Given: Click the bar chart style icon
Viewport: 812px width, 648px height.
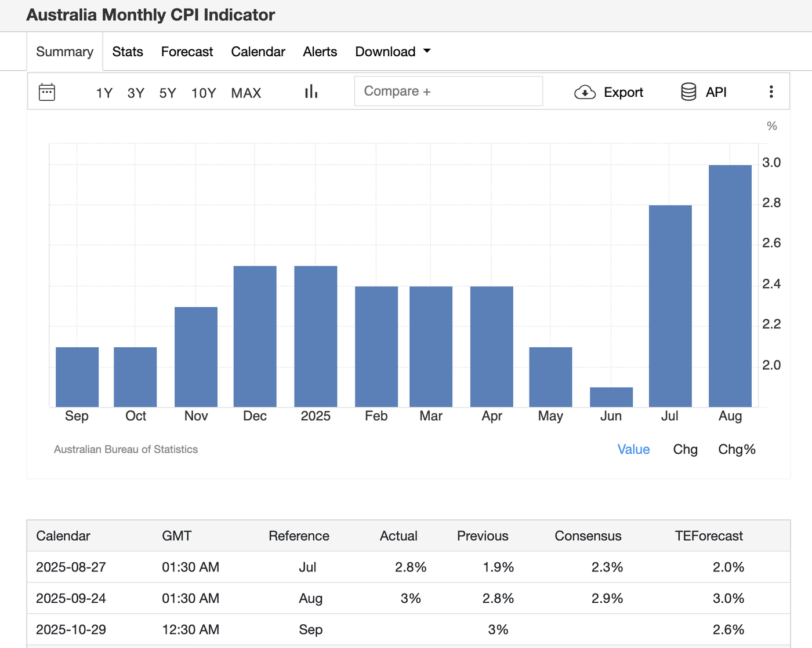Looking at the screenshot, I should (311, 91).
